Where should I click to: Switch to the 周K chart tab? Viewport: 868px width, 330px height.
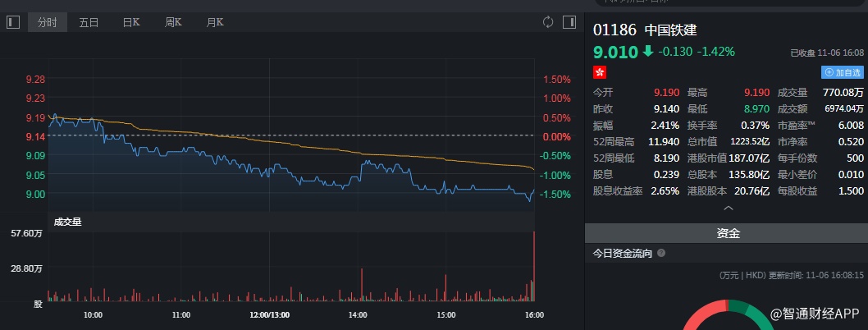(x=173, y=23)
